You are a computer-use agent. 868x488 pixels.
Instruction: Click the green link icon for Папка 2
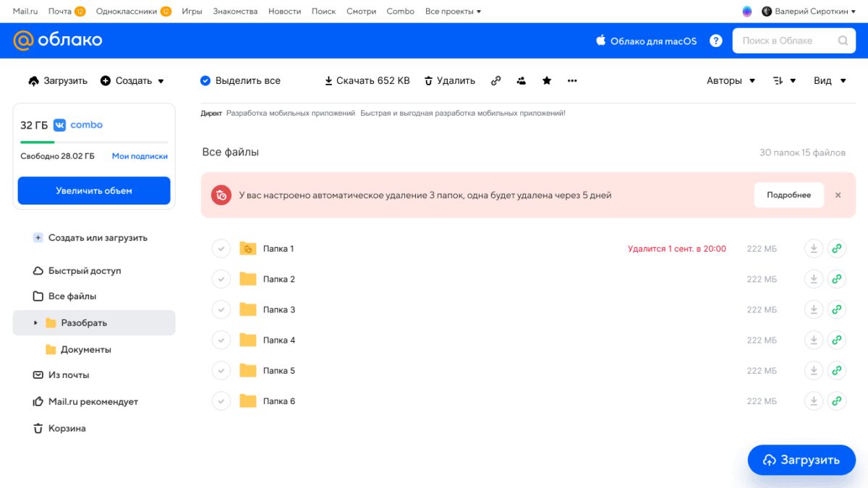coord(837,279)
